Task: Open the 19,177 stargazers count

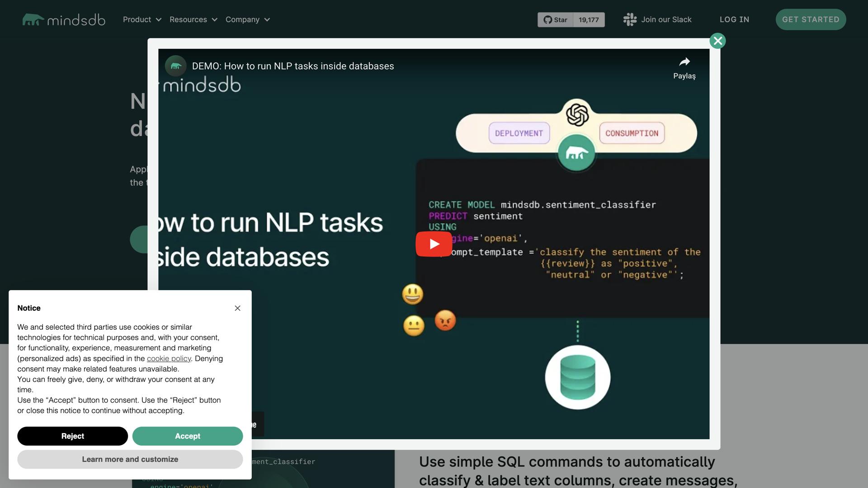Action: click(589, 20)
